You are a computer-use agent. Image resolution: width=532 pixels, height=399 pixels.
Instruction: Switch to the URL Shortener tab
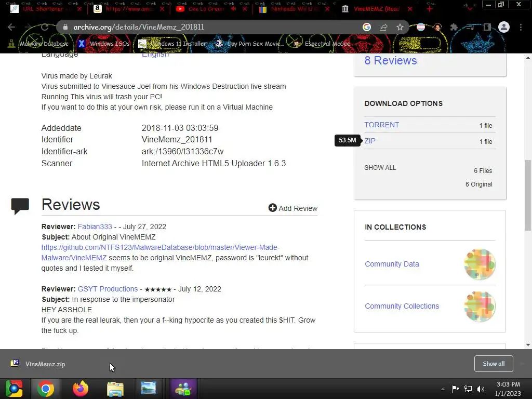(43, 9)
